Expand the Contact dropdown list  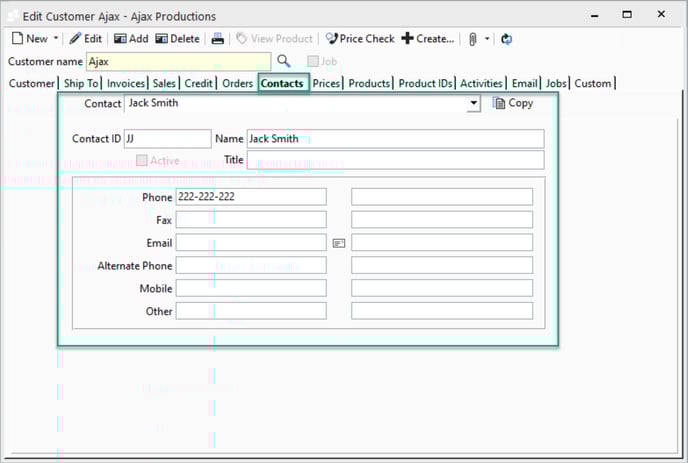point(473,104)
